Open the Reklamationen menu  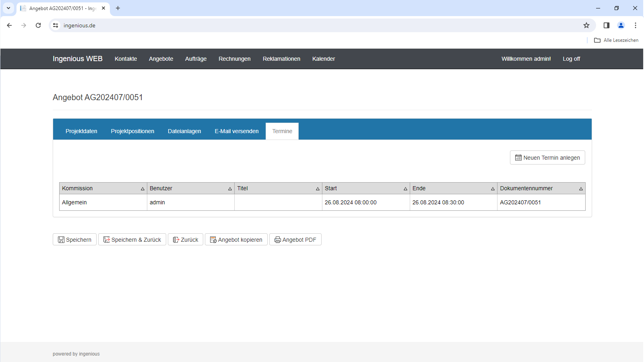click(x=281, y=59)
